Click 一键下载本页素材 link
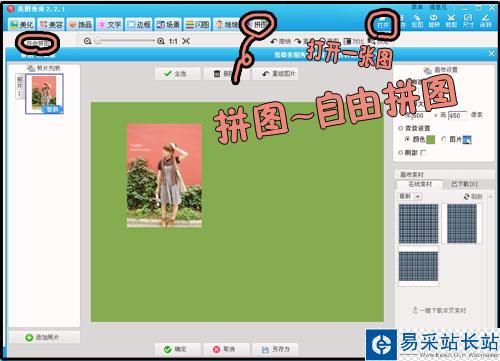This screenshot has height=361, width=500. 439,310
